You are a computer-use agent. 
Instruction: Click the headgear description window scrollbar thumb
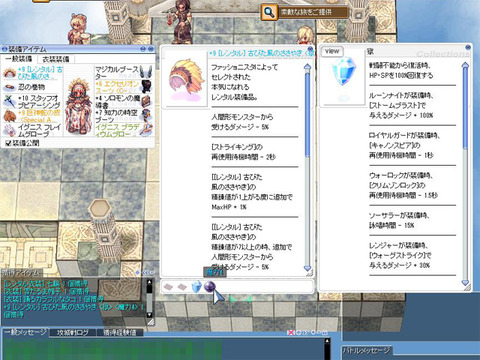[x=307, y=114]
